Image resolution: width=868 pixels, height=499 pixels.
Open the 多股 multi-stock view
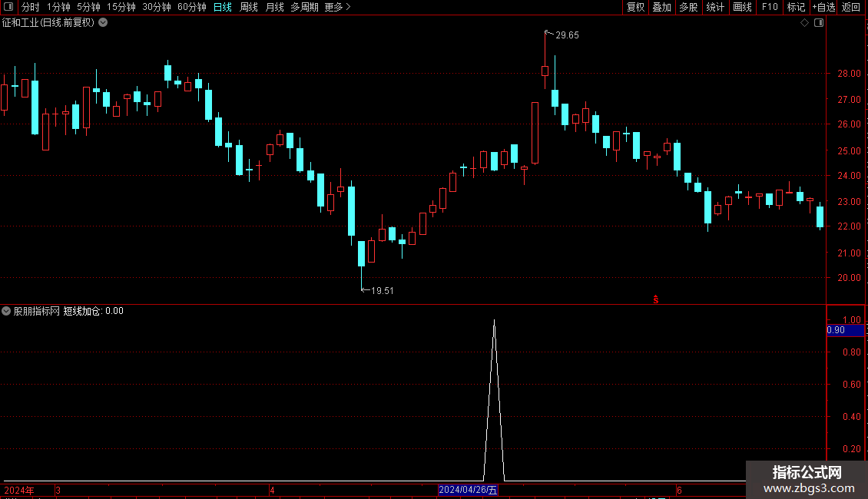(x=689, y=7)
